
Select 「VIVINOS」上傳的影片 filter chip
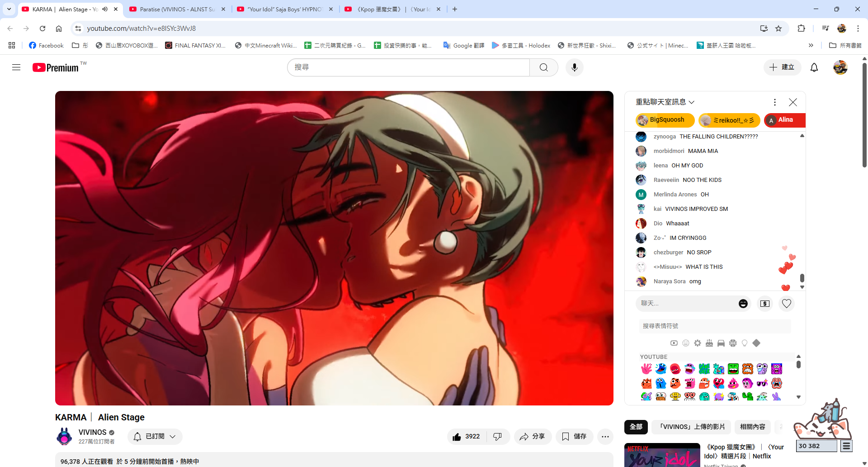click(x=691, y=427)
